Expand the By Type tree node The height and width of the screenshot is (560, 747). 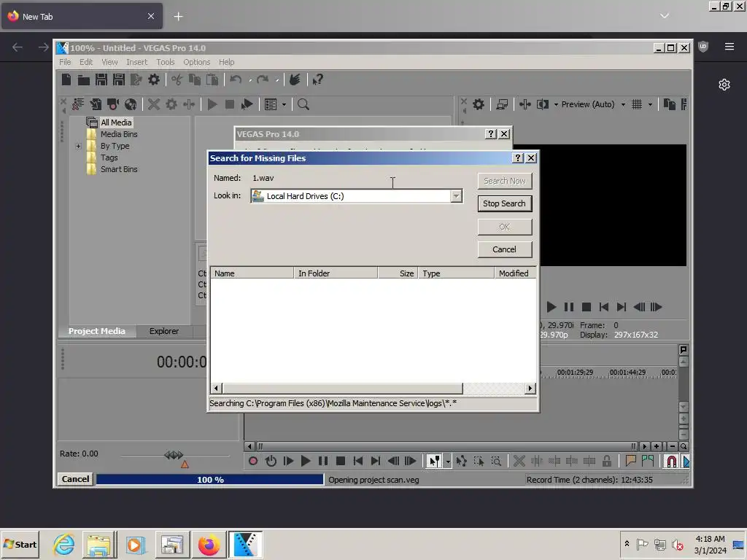point(78,146)
